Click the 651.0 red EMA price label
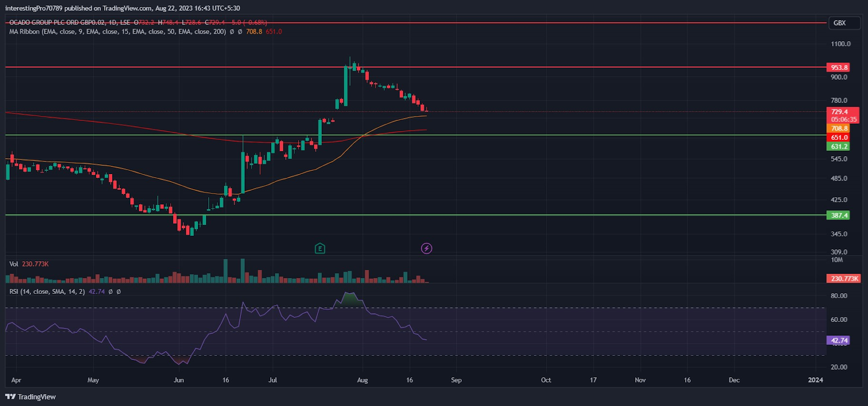The width and height of the screenshot is (868, 406). pos(839,138)
